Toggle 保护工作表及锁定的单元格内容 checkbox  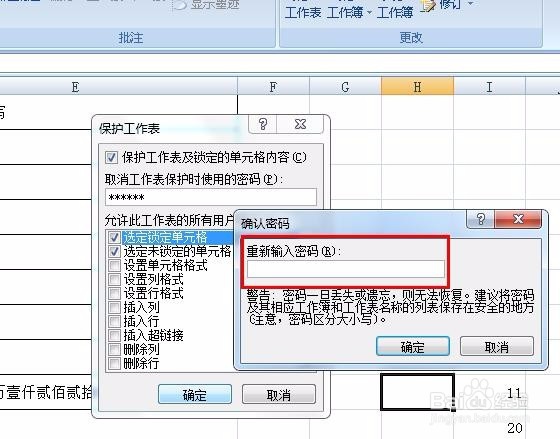(x=111, y=158)
